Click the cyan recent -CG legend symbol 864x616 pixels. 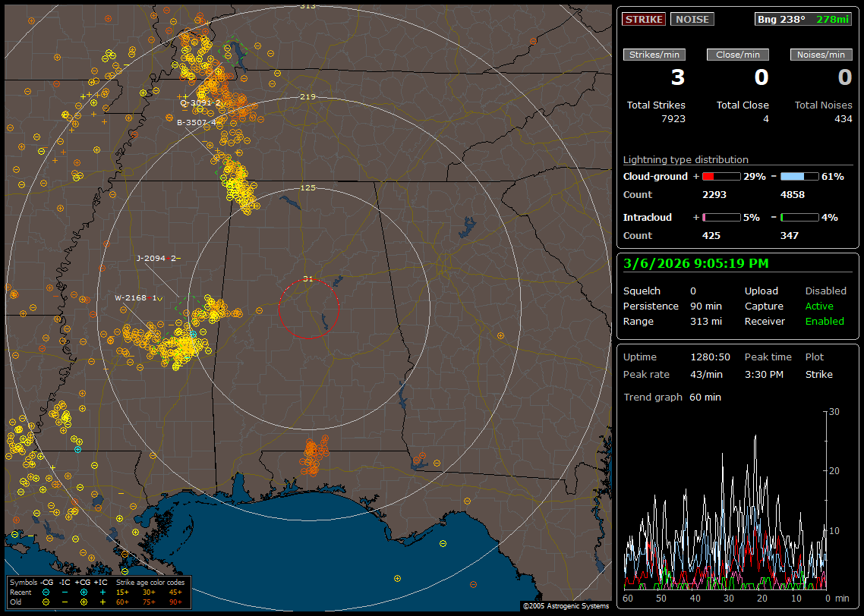click(46, 592)
